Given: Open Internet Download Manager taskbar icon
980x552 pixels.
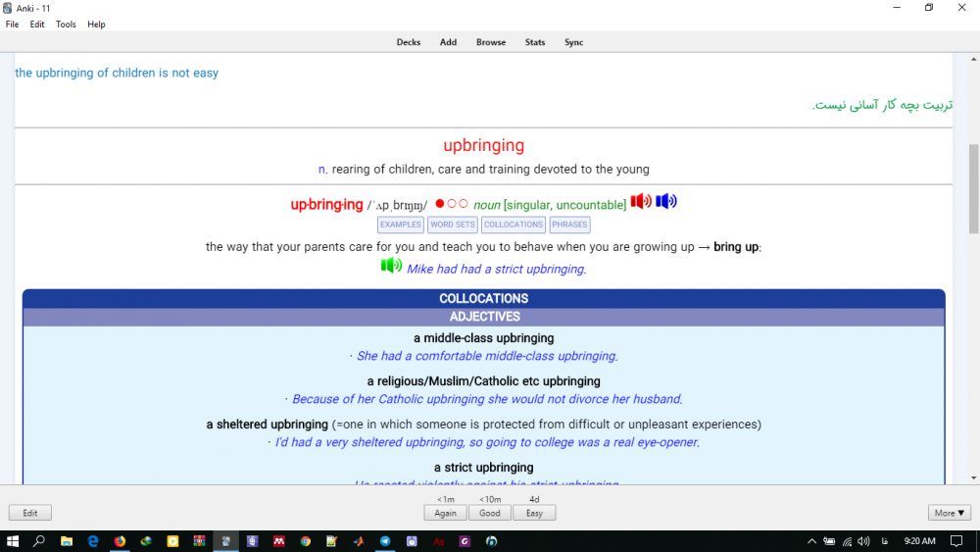Looking at the screenshot, I should [x=146, y=541].
